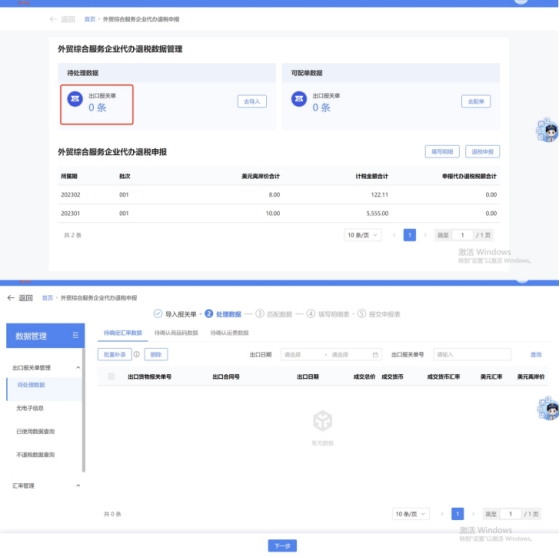Viewport: 560px width, 558px height.
Task: Click the 去导入 button
Action: click(252, 101)
